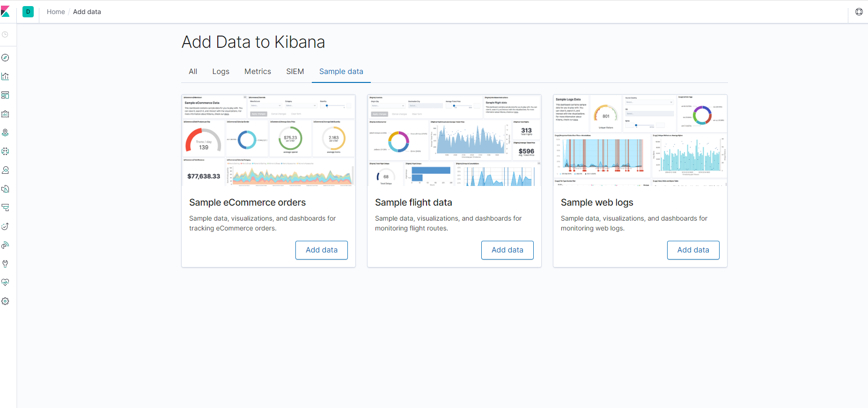This screenshot has width=868, height=408.
Task: Click the Home breadcrumb link
Action: [x=56, y=12]
